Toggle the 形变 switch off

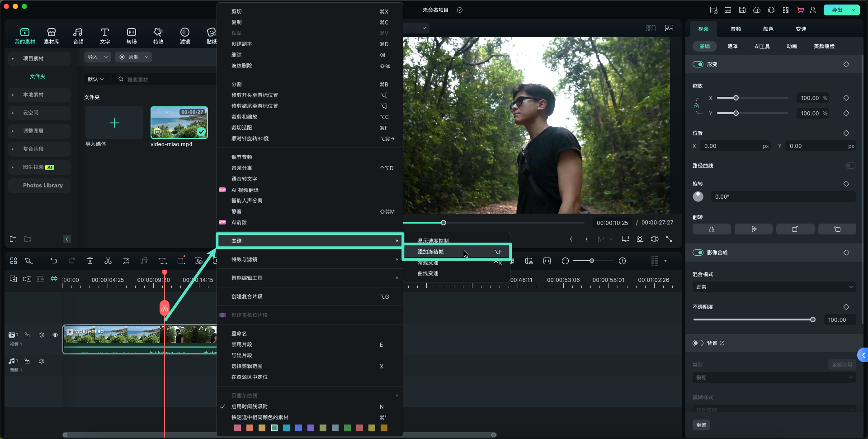coord(698,64)
